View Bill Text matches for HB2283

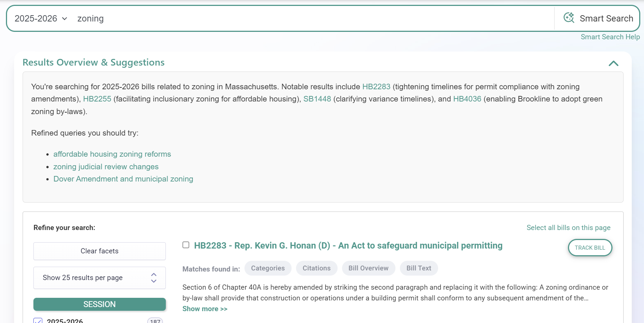[x=419, y=268]
